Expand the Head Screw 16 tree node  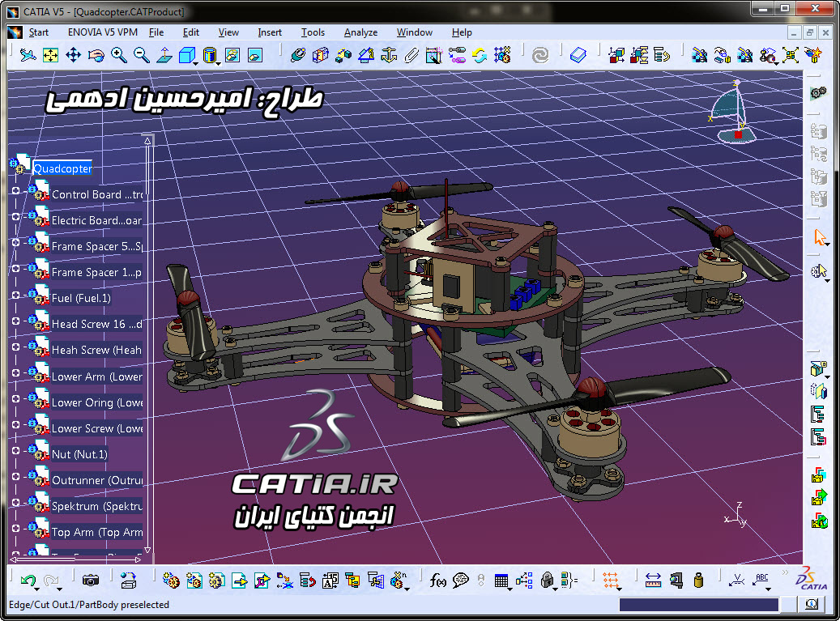click(x=15, y=321)
